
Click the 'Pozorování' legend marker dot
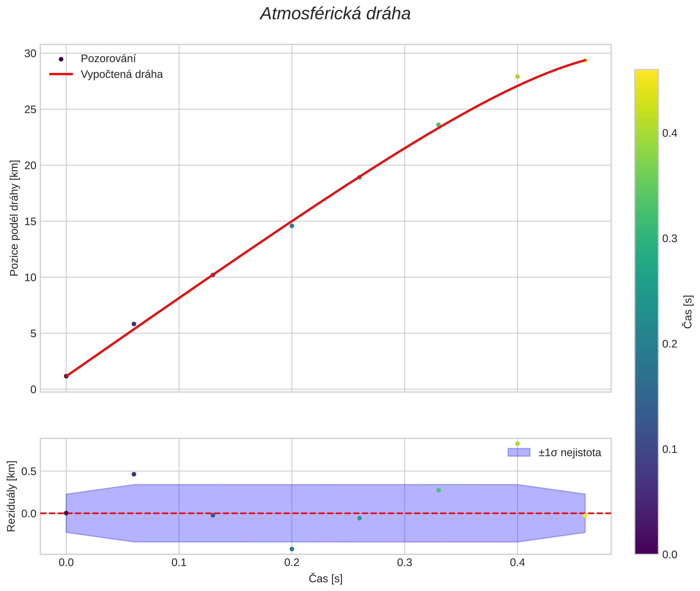pyautogui.click(x=61, y=59)
